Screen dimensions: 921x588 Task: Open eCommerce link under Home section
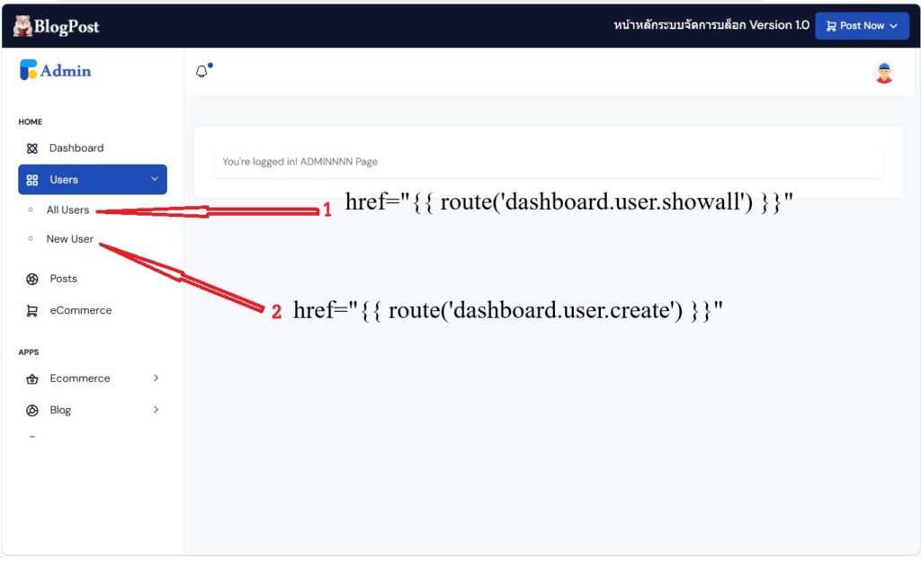click(81, 310)
